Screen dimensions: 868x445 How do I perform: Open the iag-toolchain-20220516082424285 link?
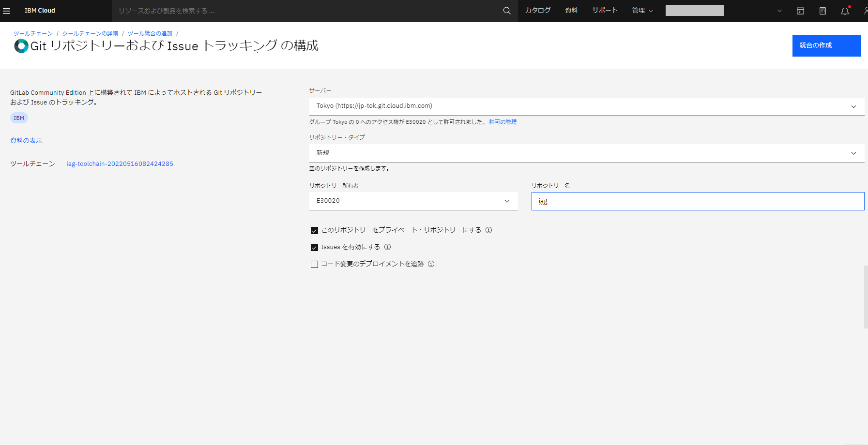point(120,164)
